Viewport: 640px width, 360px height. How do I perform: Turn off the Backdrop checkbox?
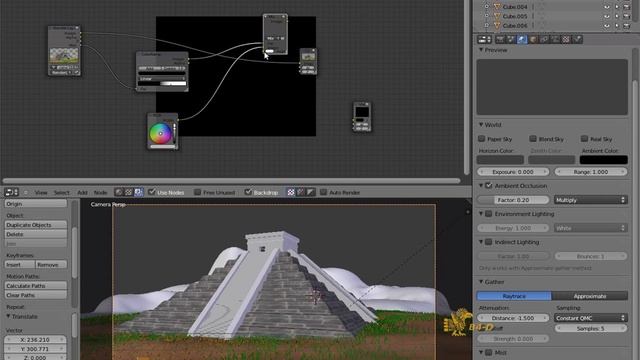(248, 191)
